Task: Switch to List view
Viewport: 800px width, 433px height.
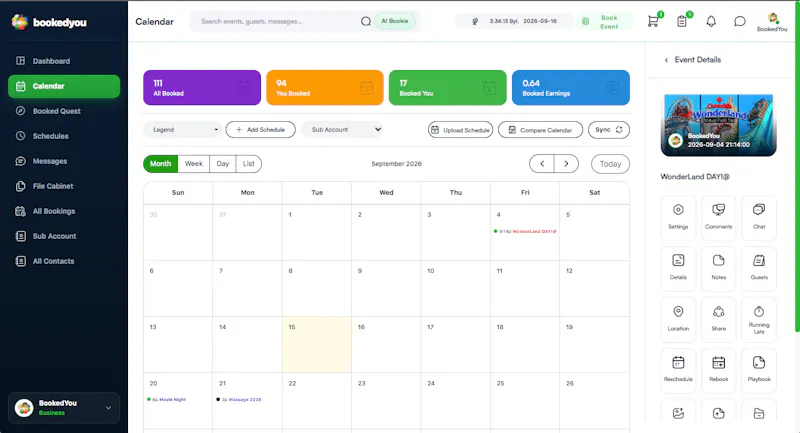Action: pos(248,164)
